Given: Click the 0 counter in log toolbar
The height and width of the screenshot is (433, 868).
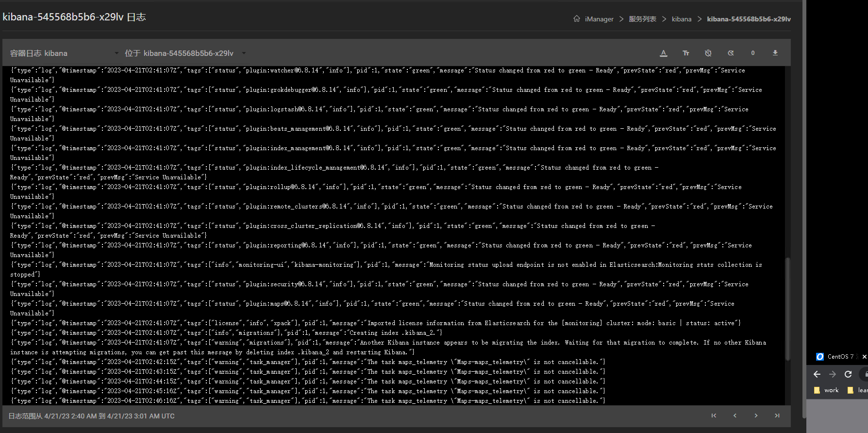Looking at the screenshot, I should click(x=753, y=53).
